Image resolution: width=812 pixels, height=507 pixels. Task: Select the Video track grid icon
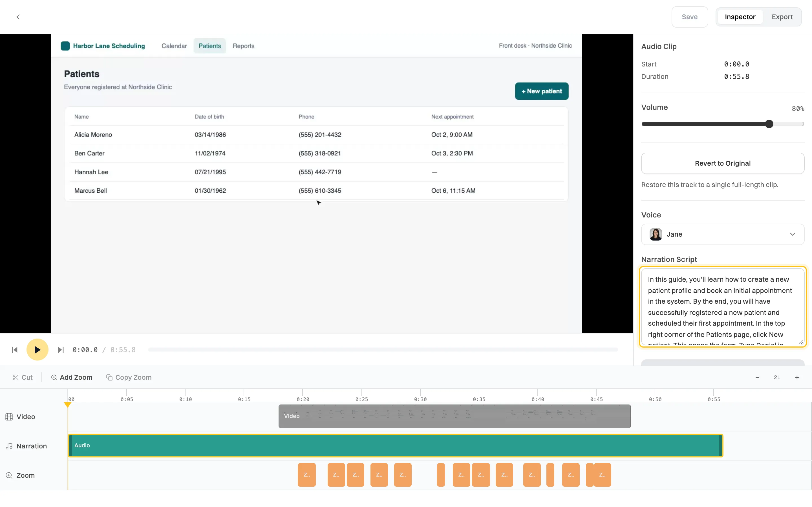pyautogui.click(x=9, y=417)
